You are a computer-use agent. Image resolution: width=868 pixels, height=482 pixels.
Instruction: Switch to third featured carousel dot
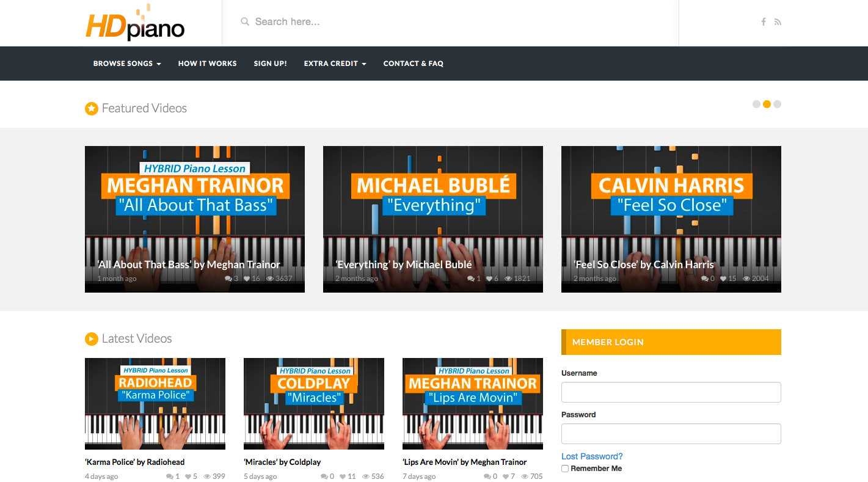(777, 104)
